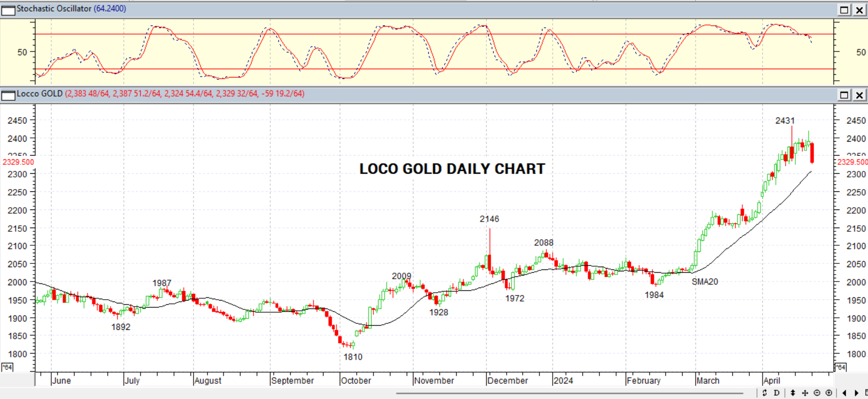This screenshot has width=868, height=399.
Task: Select the "D" daily periodicity button
Action: coord(776,393)
